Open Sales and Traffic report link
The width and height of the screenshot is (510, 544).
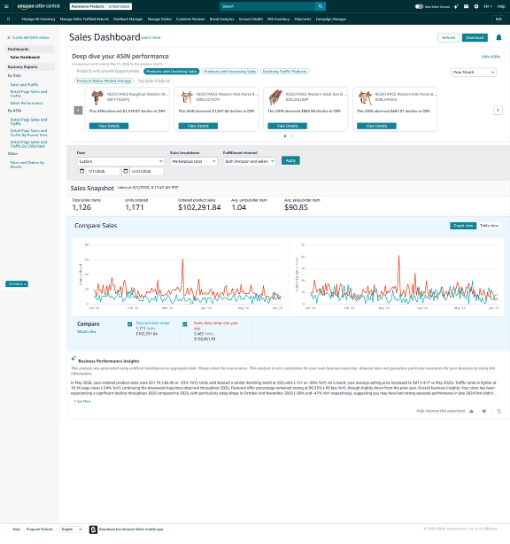[x=24, y=85]
